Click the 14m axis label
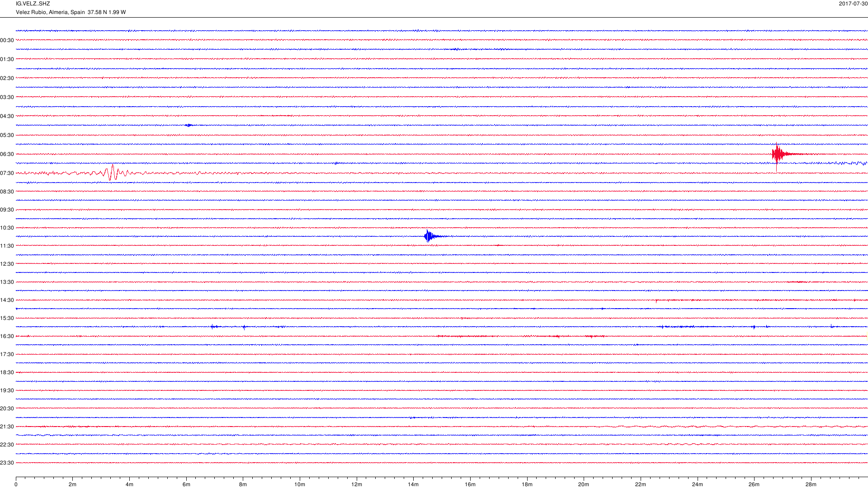Screen dimensions: 868x488 pyautogui.click(x=413, y=484)
